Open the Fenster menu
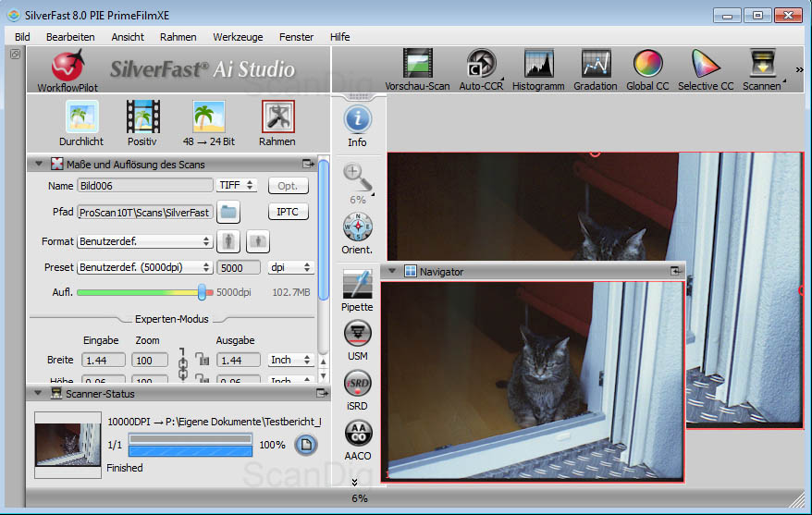The width and height of the screenshot is (812, 515). pos(296,37)
